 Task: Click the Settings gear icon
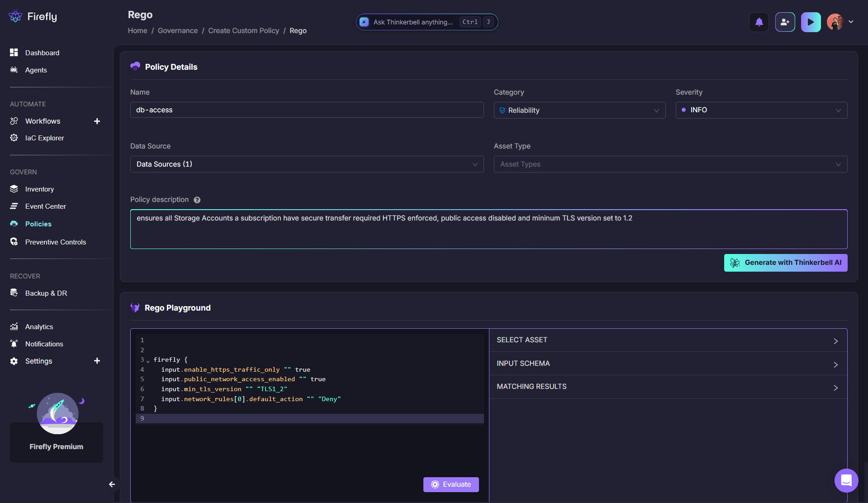click(14, 361)
